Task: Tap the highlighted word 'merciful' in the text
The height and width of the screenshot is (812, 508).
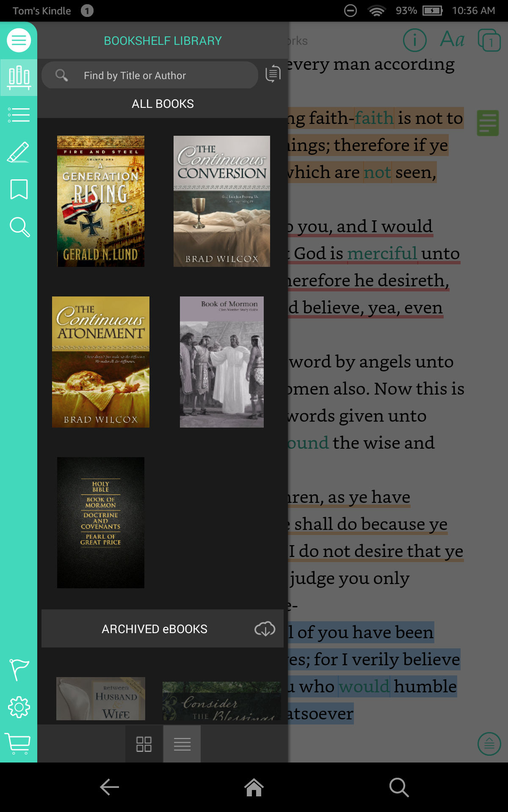Action: coord(382,253)
